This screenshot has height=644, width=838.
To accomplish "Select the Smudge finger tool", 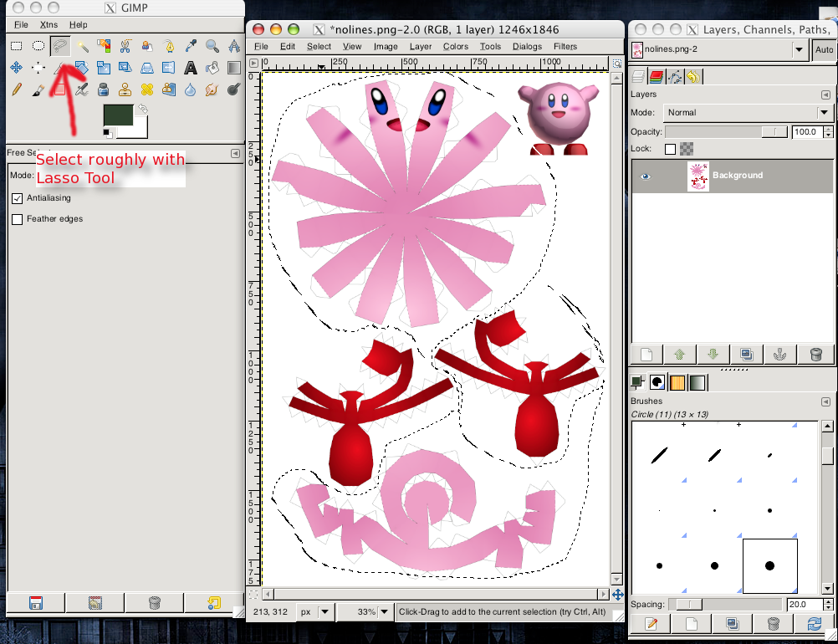I will coord(212,89).
